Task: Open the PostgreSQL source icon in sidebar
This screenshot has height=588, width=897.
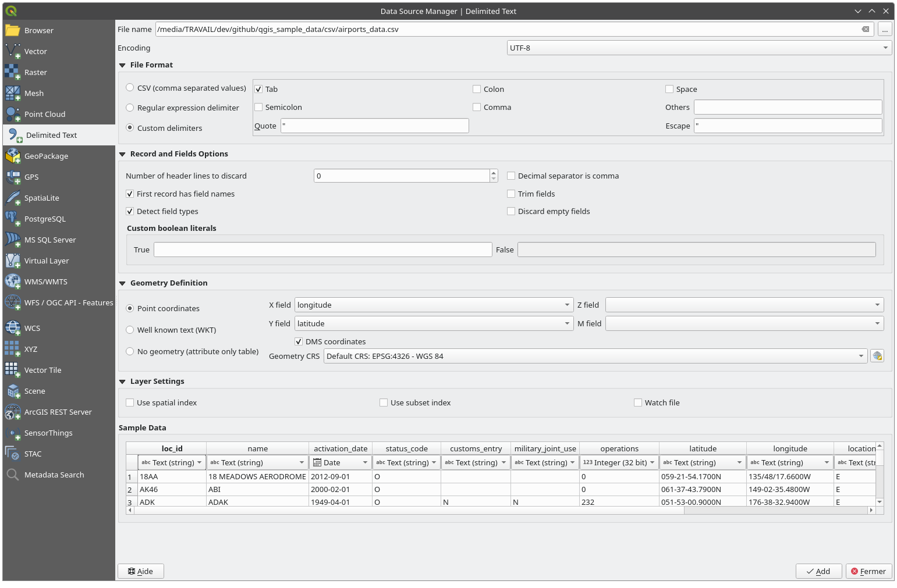Action: (12, 219)
